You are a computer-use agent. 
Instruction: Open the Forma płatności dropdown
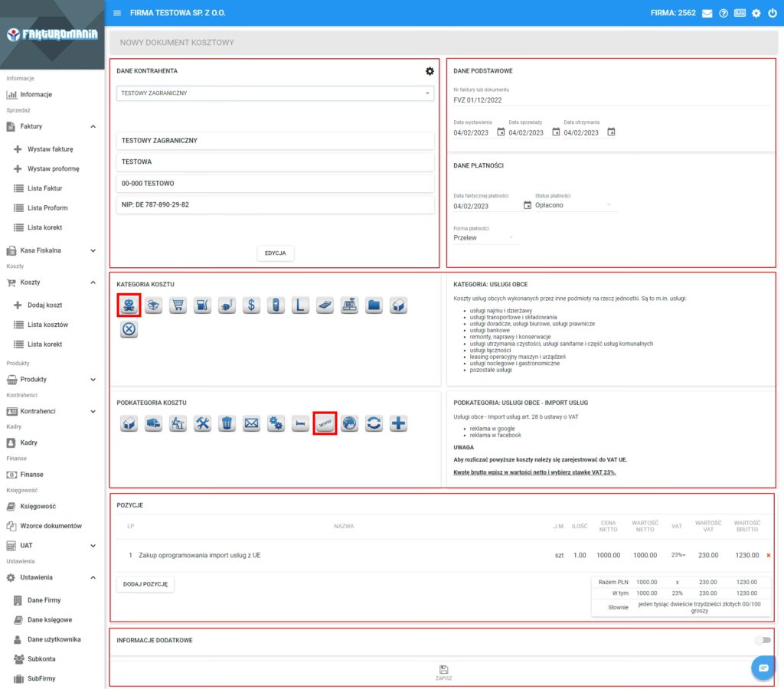coord(486,238)
